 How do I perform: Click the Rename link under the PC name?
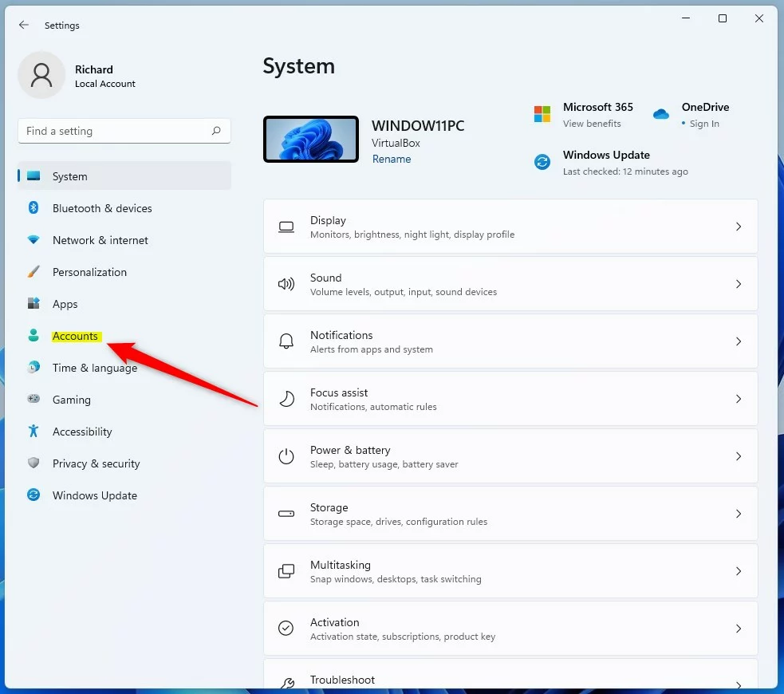click(392, 159)
